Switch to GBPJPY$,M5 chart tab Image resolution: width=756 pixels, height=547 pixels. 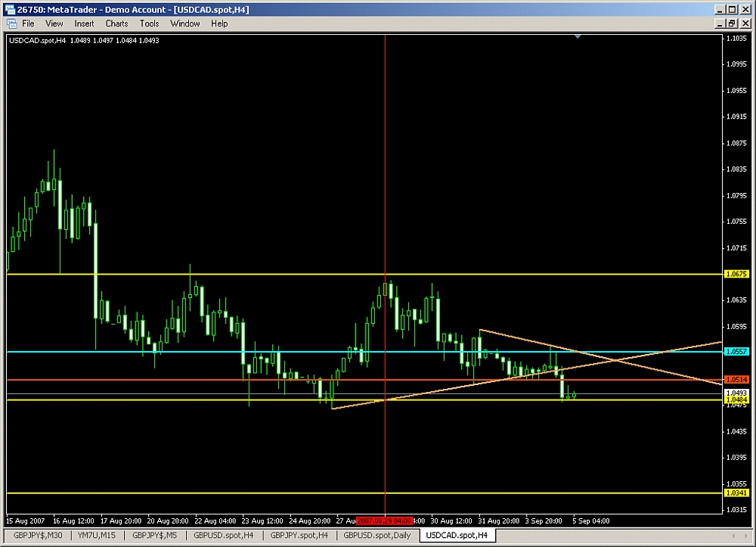pos(154,535)
